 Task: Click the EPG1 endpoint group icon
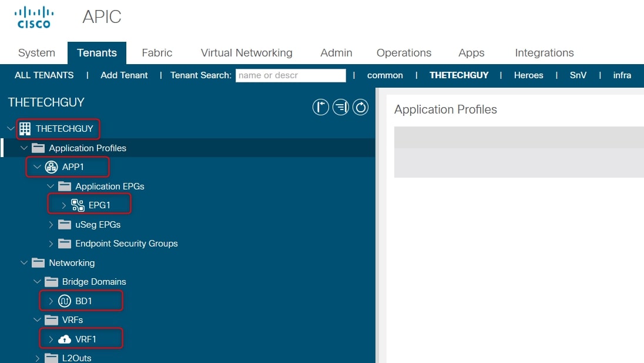coord(78,205)
